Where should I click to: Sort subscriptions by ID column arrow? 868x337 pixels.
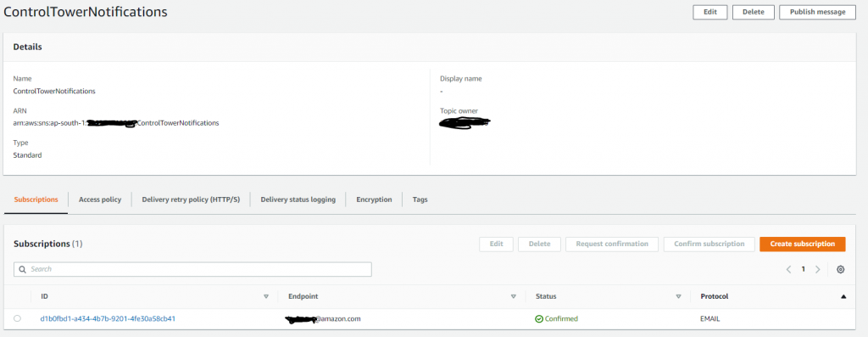tap(265, 296)
